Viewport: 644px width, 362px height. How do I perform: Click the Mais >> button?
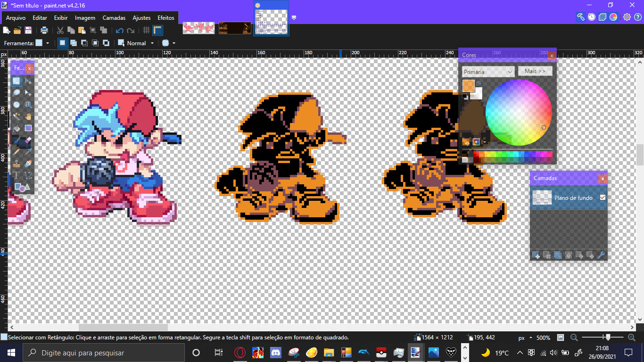tap(535, 71)
